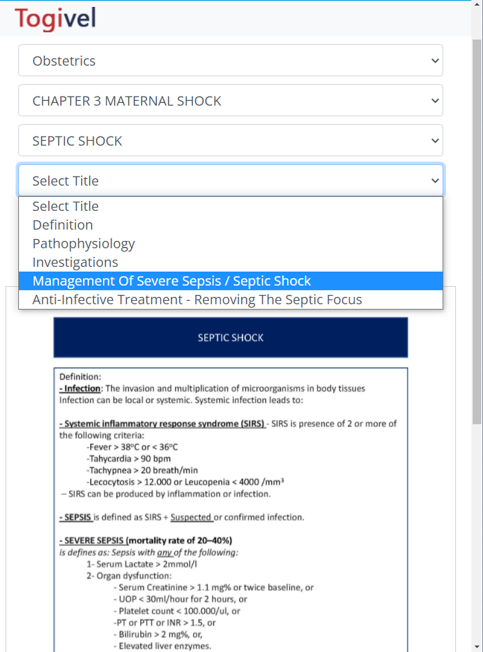Pick Anti-Infective Treatment - Removing The Septic Focus
The width and height of the screenshot is (483, 652).
tap(230, 300)
